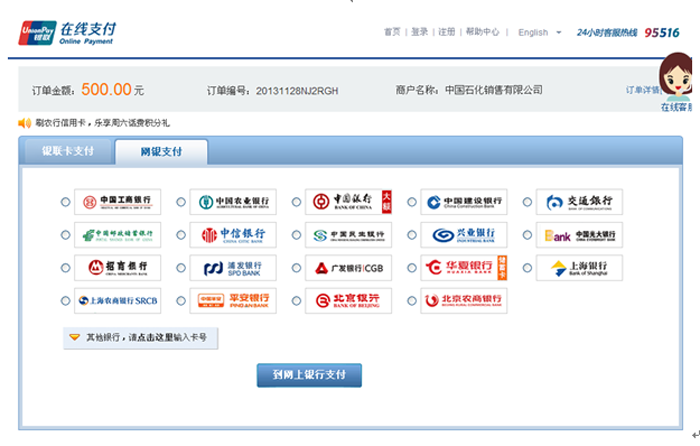700x446 pixels.
Task: Select the 中国银行 radio button
Action: 296,202
